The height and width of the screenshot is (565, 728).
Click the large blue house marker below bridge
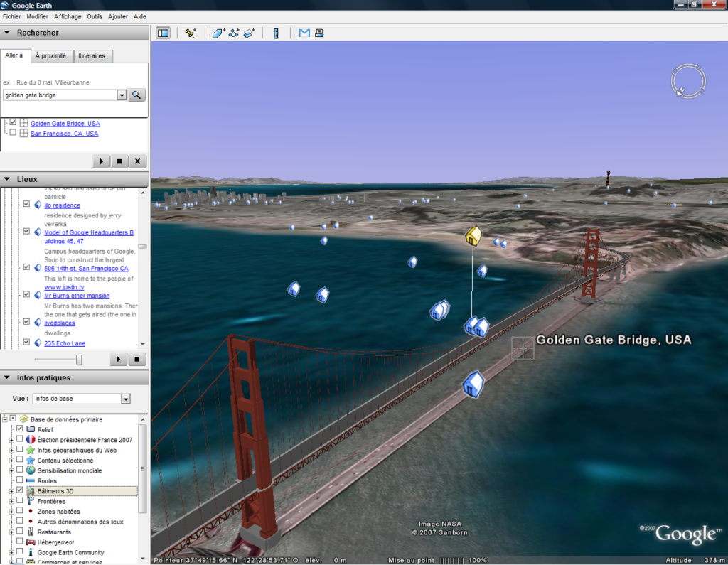click(x=473, y=384)
